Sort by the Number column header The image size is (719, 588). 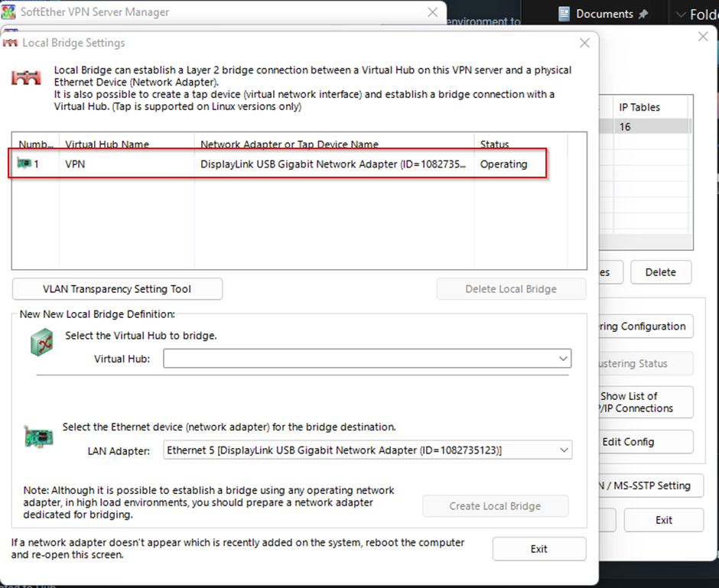(x=36, y=144)
